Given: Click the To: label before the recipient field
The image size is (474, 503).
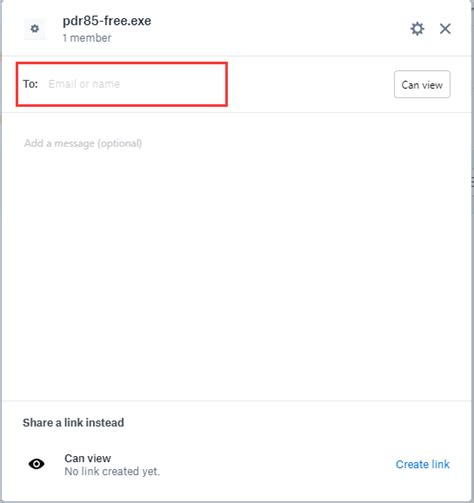Looking at the screenshot, I should coord(30,84).
